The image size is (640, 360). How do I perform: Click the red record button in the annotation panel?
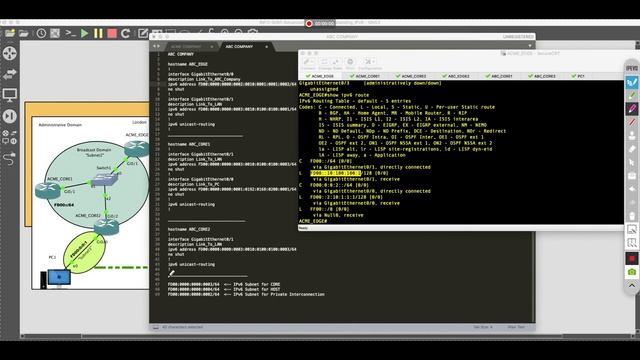point(631,258)
